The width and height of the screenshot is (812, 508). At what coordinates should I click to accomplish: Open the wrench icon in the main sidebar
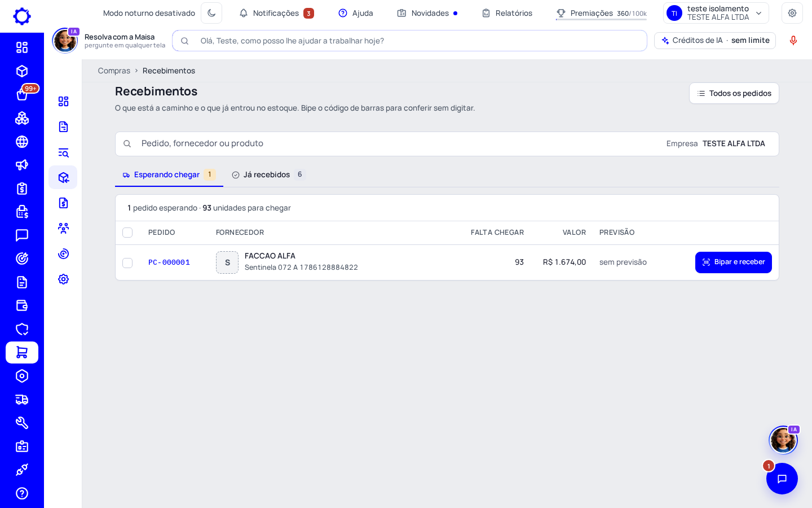[x=22, y=423]
